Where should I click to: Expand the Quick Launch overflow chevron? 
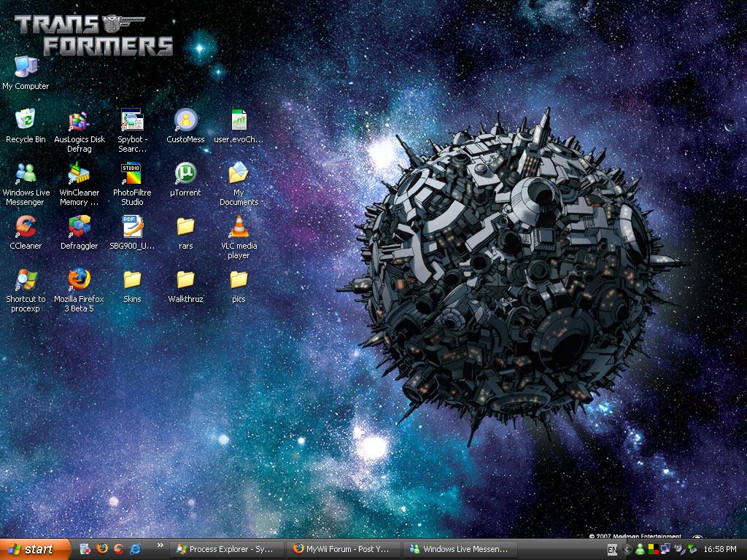(x=160, y=545)
